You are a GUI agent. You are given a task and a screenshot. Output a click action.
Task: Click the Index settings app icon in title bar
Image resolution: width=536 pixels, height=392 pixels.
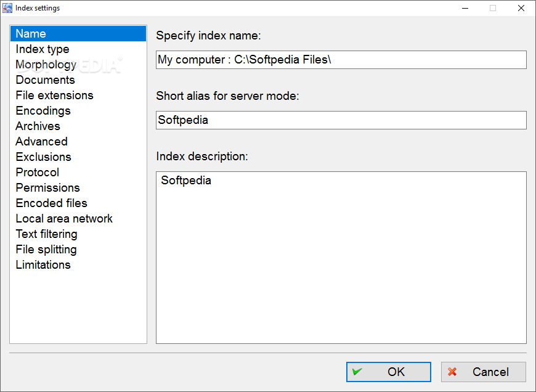click(x=7, y=8)
